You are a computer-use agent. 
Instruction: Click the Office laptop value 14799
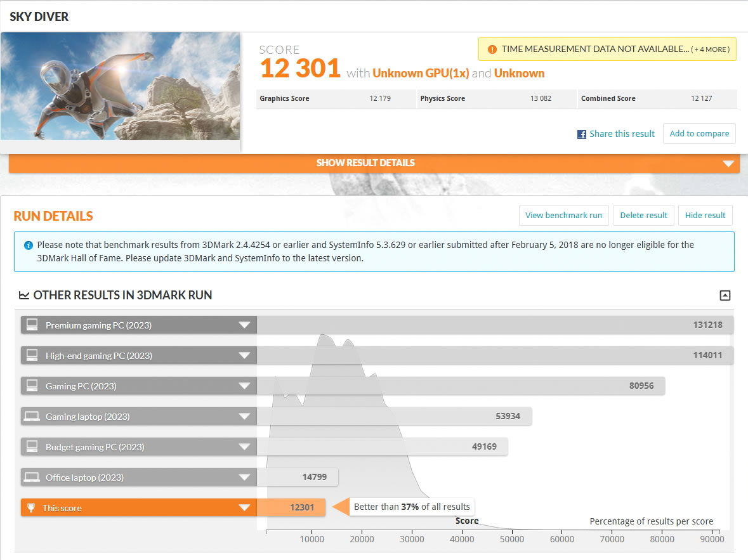[315, 477]
